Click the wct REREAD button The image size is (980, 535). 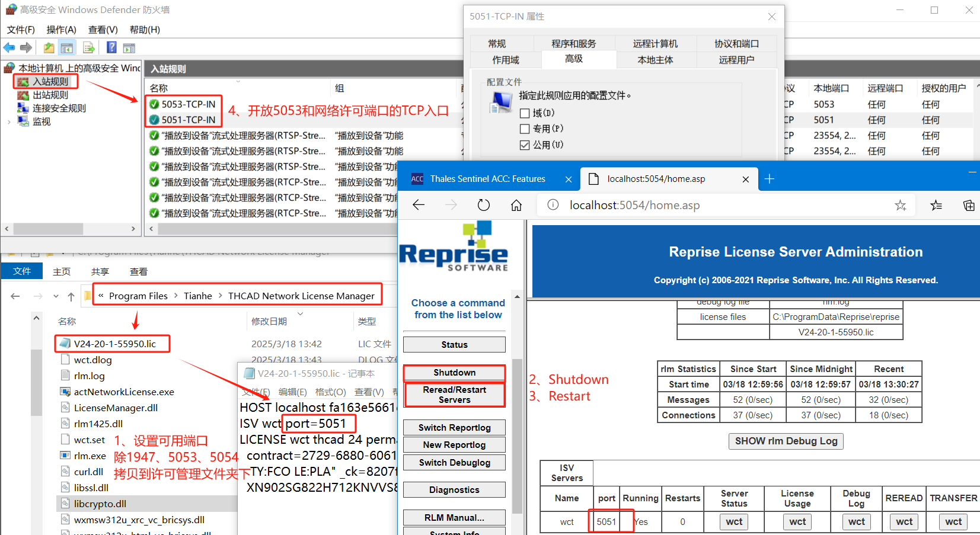(904, 522)
